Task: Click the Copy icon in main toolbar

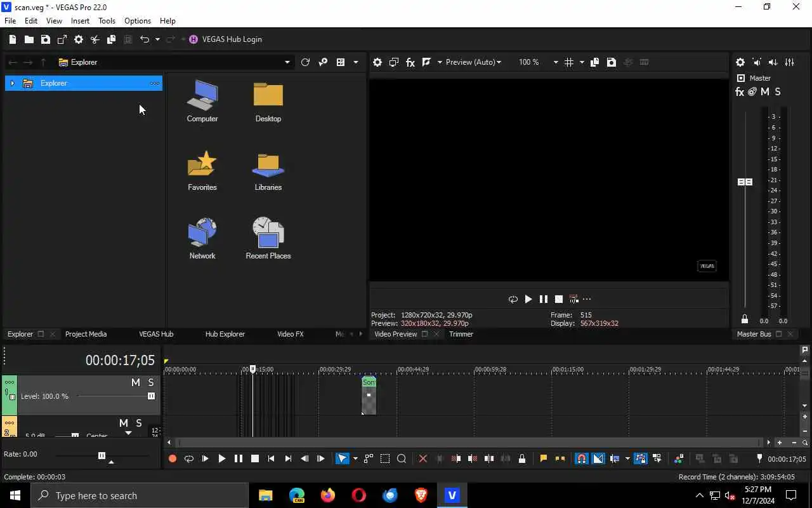Action: click(x=111, y=39)
